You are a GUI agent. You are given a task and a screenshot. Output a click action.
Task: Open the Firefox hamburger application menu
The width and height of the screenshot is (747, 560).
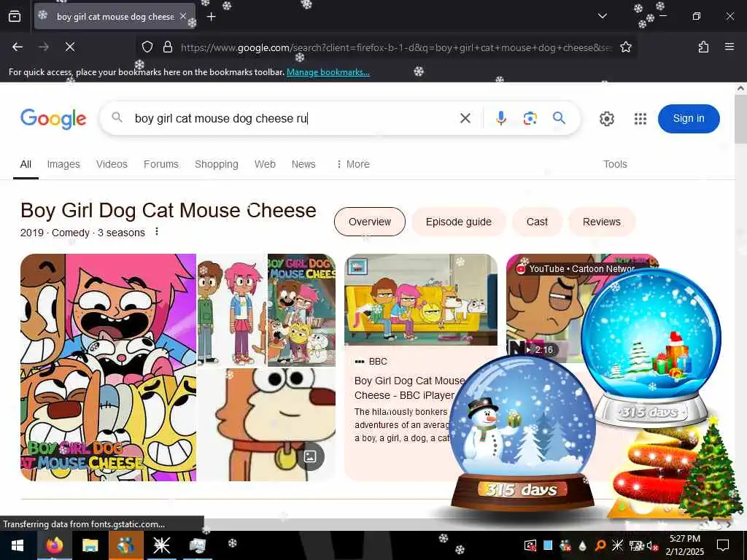[729, 47]
